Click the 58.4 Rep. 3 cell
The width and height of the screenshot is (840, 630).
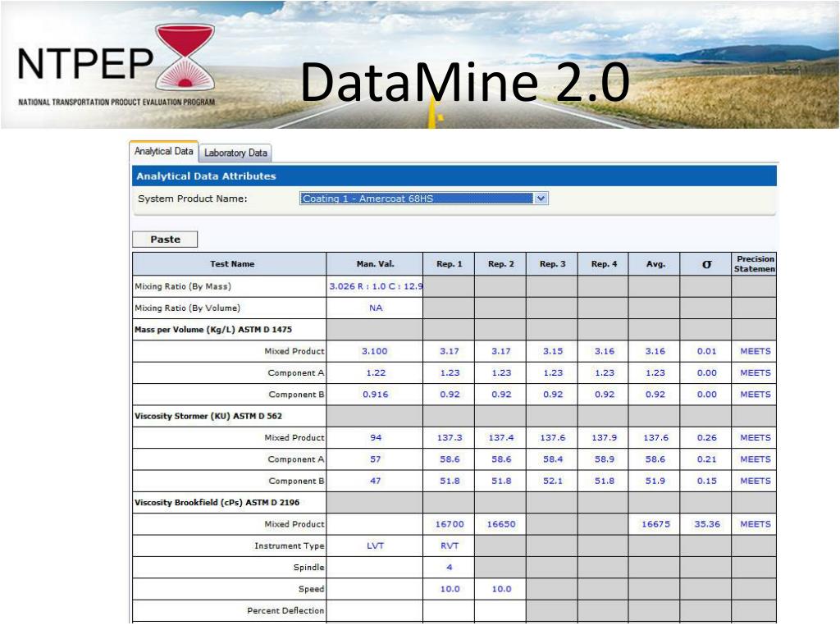[552, 459]
